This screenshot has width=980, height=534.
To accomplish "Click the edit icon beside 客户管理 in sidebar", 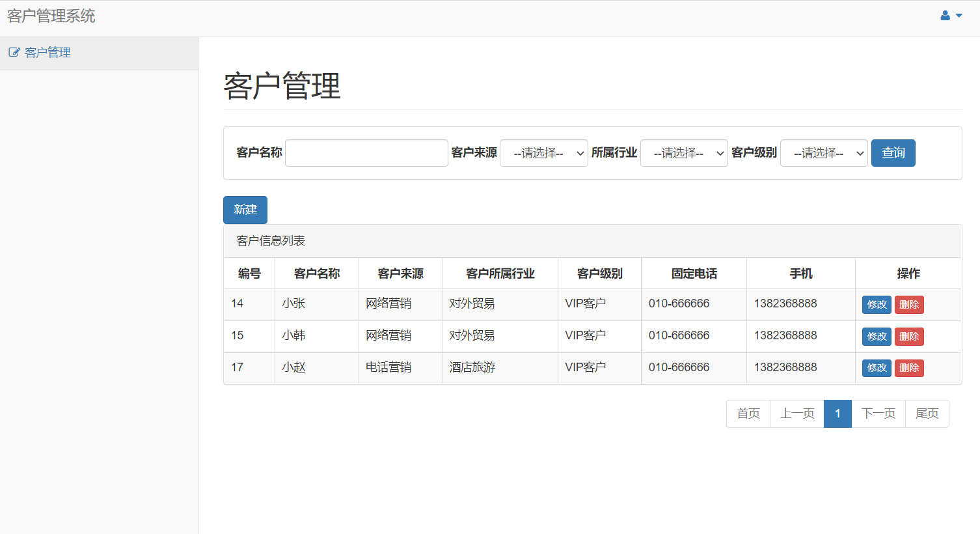I will point(14,53).
